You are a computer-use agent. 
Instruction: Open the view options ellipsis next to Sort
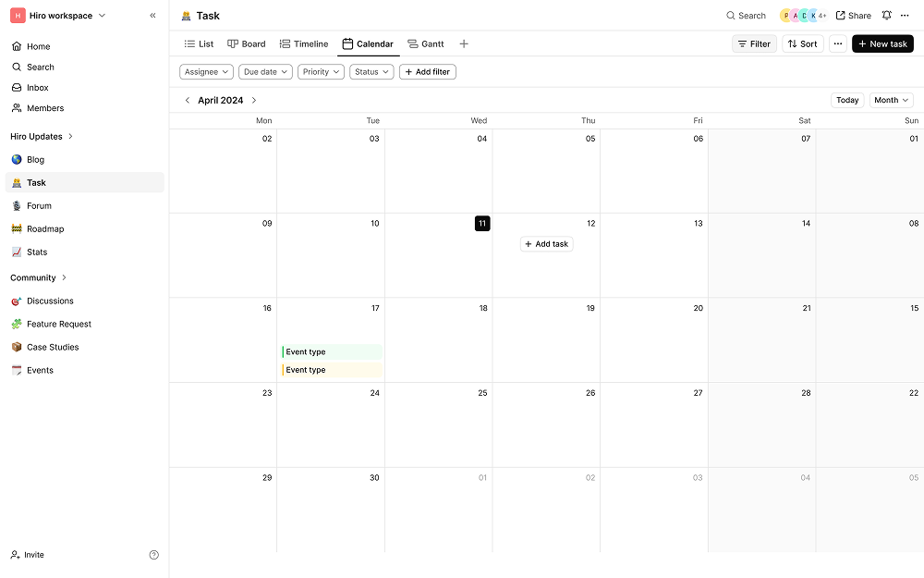[837, 44]
